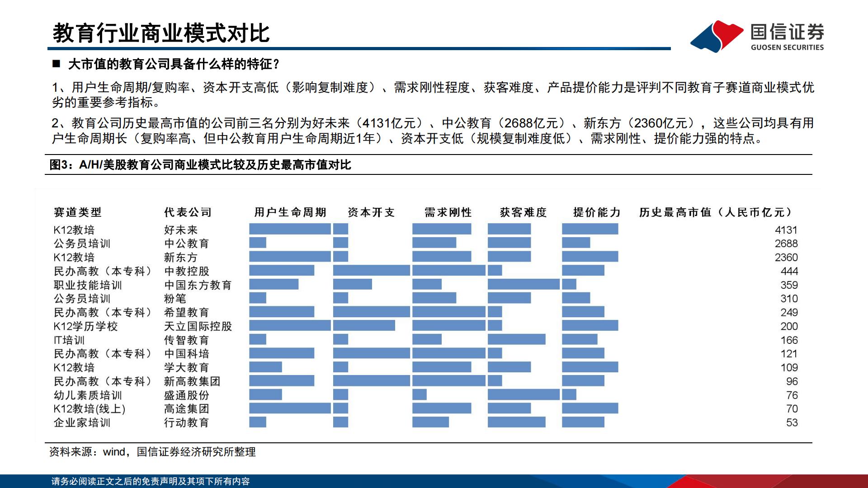
Task: Click the 提价能力 column header
Action: coord(597,212)
